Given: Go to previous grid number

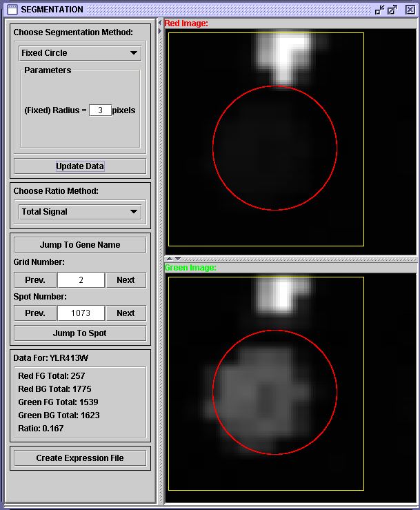Looking at the screenshot, I should (x=35, y=280).
